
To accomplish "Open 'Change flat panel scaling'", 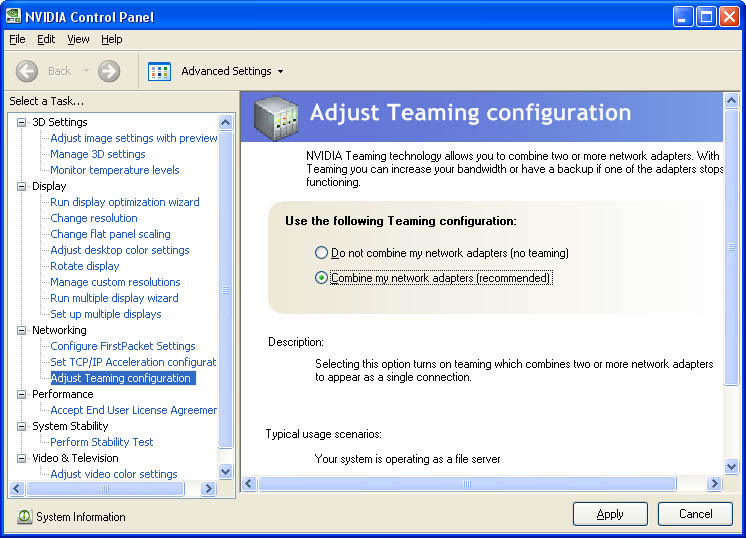I will point(110,234).
